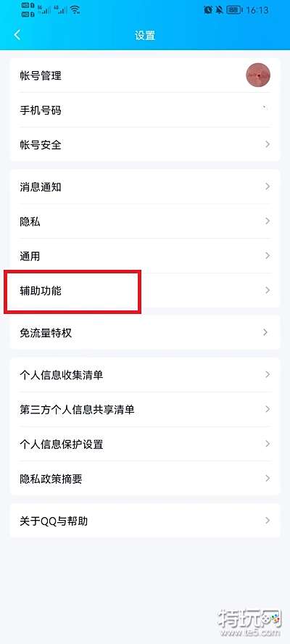Open 关于QQ与帮助

point(145,521)
